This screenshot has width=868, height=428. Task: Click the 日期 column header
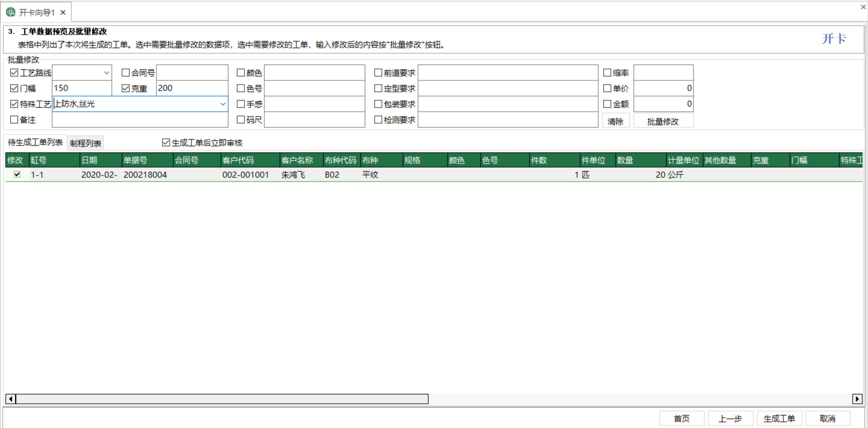pyautogui.click(x=101, y=160)
